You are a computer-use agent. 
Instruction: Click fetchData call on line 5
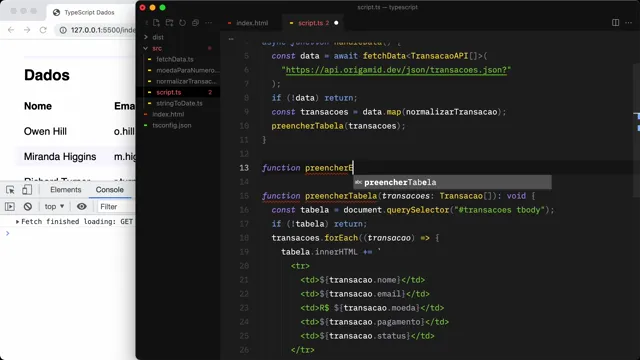[384, 56]
